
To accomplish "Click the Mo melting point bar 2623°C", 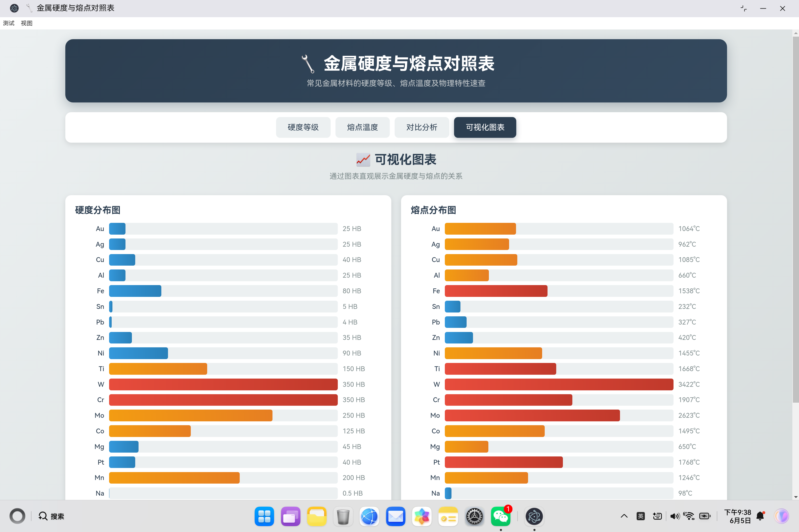I will (x=532, y=415).
